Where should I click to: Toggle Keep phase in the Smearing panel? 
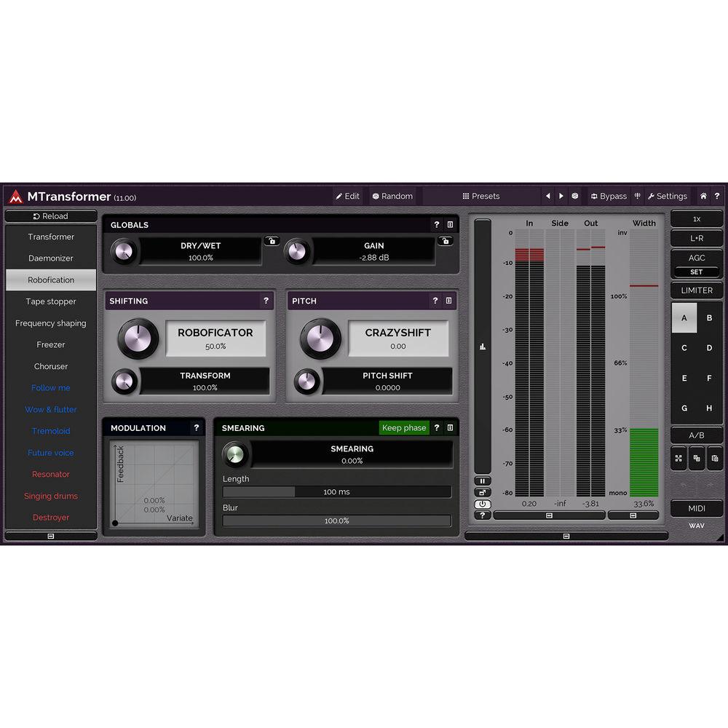tap(403, 428)
